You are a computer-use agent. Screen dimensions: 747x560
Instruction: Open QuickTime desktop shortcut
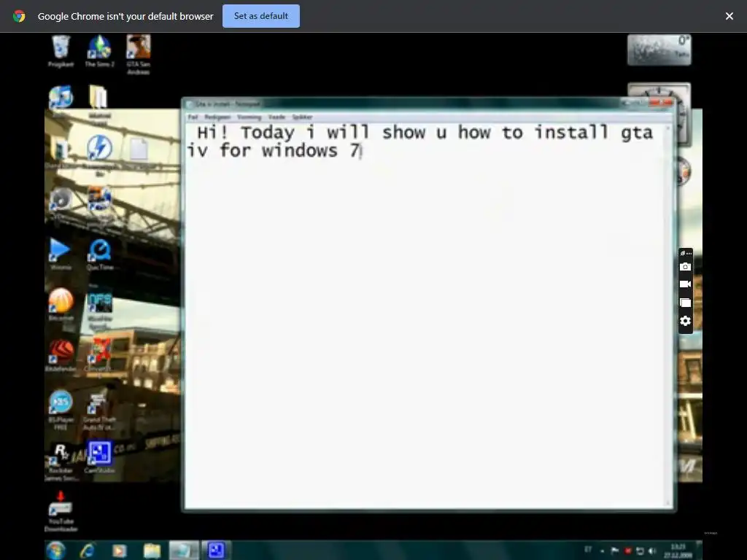[99, 254]
